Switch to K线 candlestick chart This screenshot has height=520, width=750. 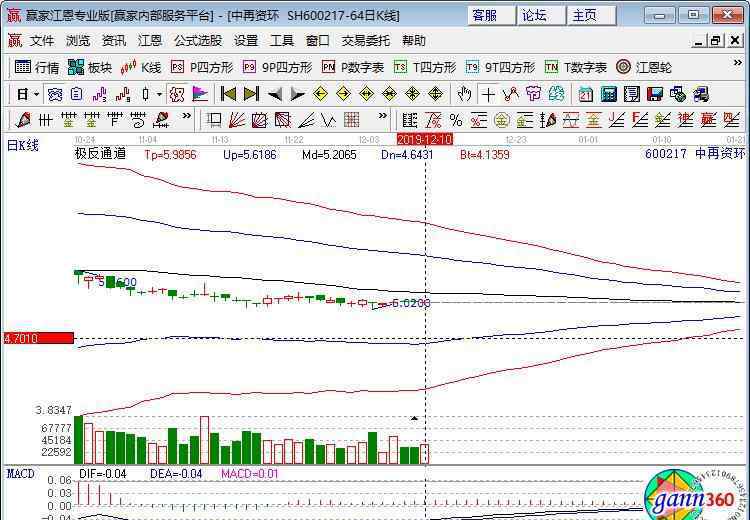[141, 67]
